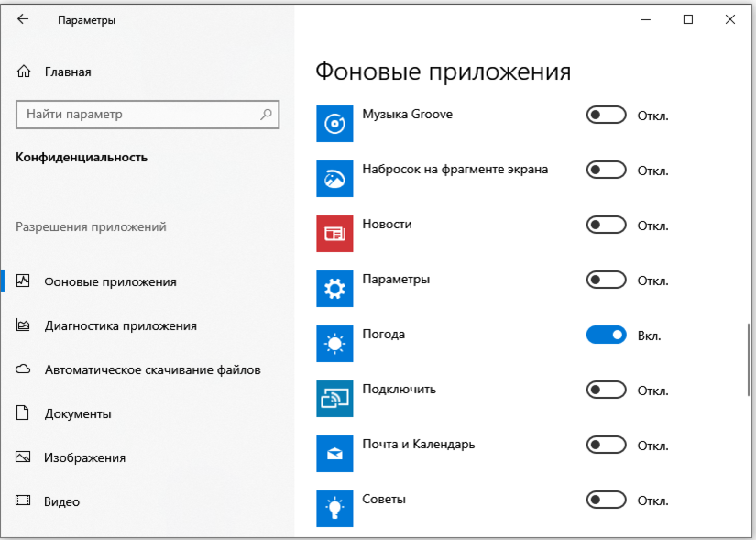Turn off the Погода toggle

point(606,335)
